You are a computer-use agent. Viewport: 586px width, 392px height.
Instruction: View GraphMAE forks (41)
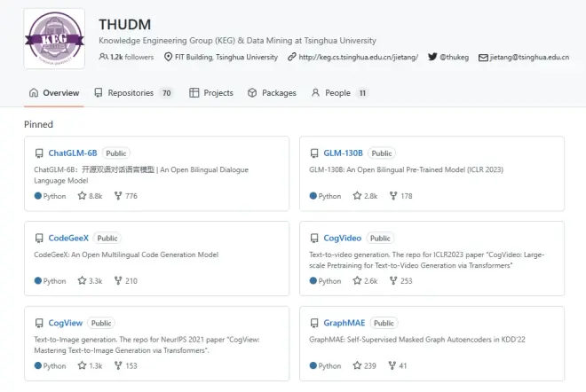[x=397, y=366]
